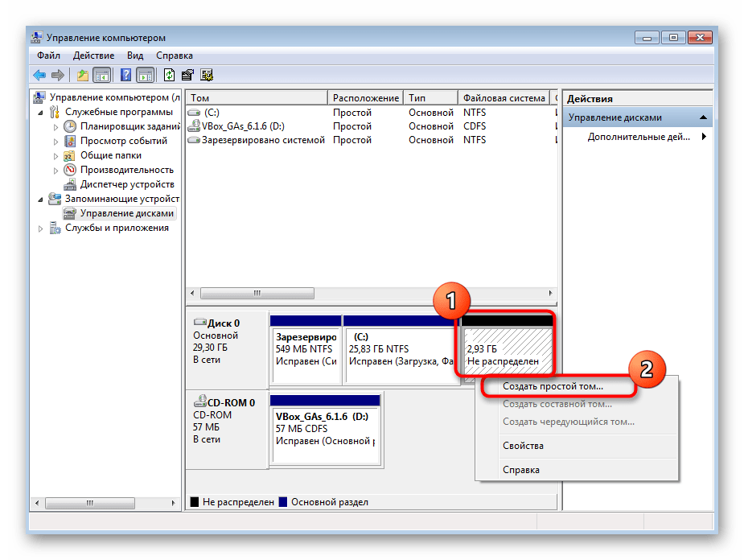This screenshot has width=744, height=560.
Task: Open the Справка menu in menu bar
Action: tap(175, 56)
